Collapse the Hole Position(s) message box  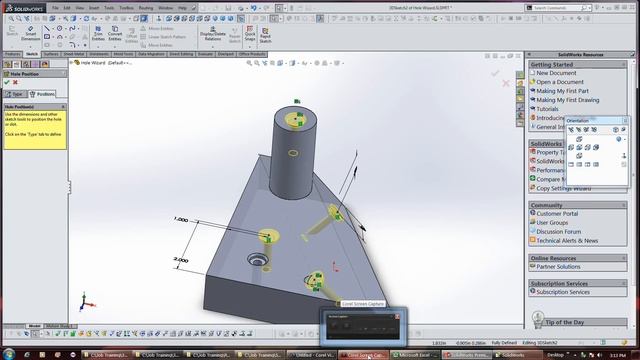63,107
